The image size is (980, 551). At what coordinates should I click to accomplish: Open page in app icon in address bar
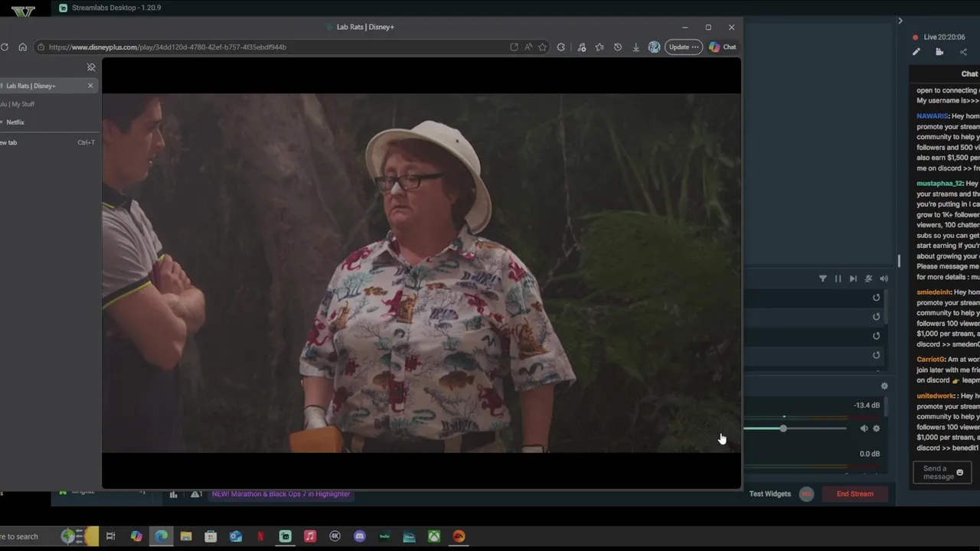point(514,47)
